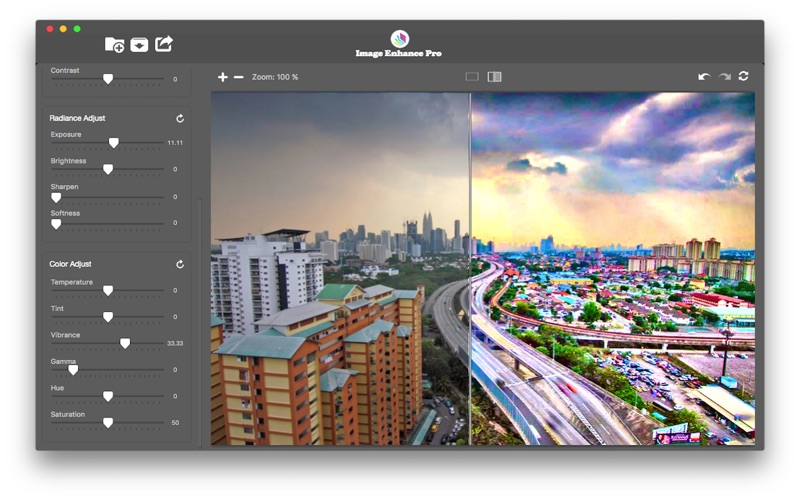The width and height of the screenshot is (800, 500).
Task: Click the Vibrance slider handle
Action: click(125, 343)
